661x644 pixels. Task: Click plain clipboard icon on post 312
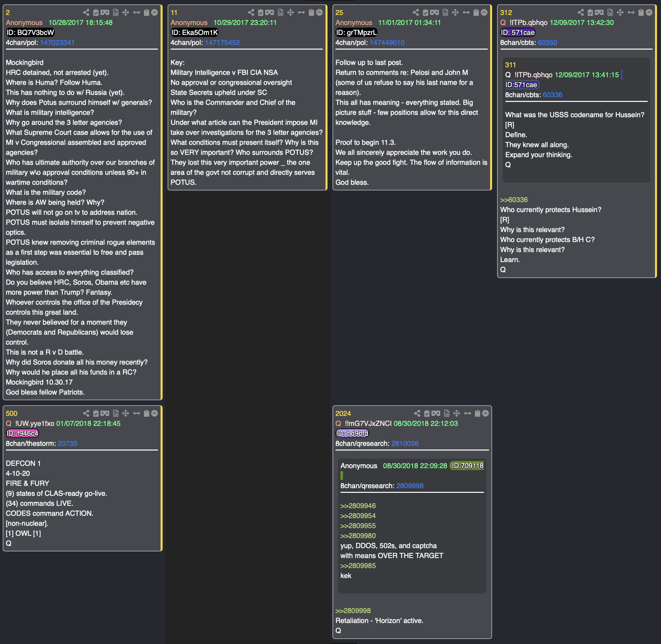[x=641, y=13]
